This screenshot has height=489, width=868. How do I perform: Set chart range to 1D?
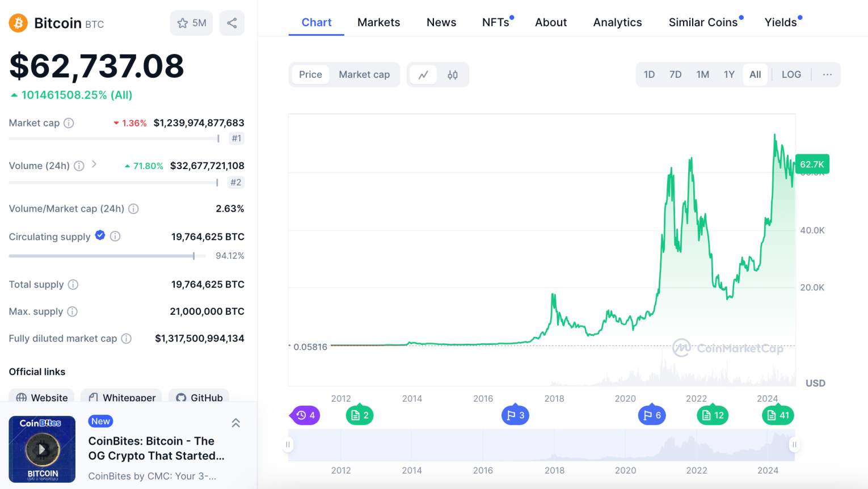pos(649,75)
